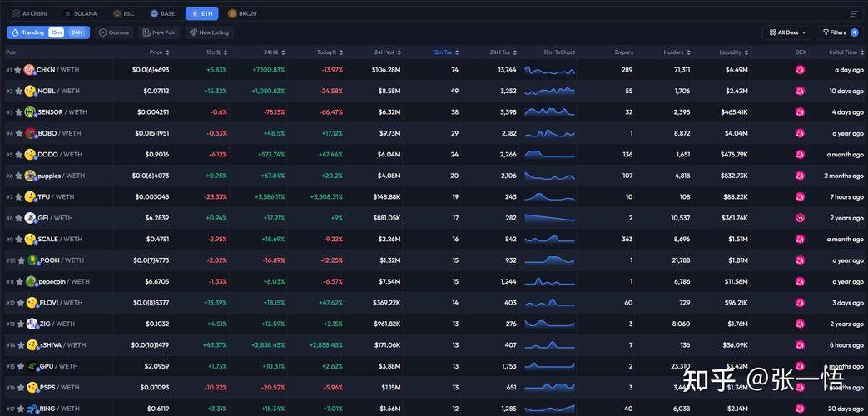Viewport: 868px width, 416px height.
Task: Sort by 15m Txs column
Action: [445, 52]
